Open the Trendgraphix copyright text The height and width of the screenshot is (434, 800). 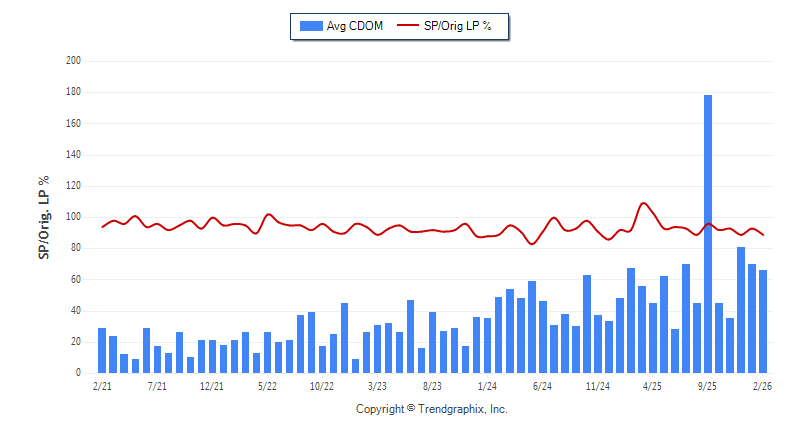pos(432,409)
